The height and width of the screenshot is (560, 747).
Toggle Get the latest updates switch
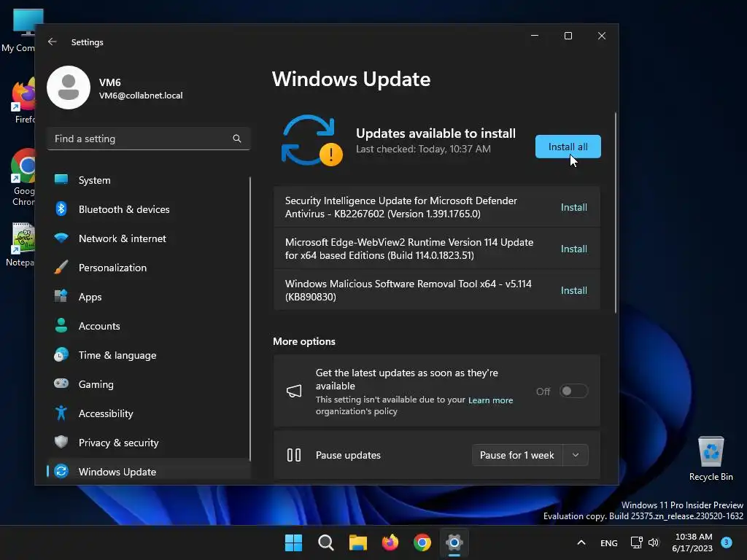pos(573,391)
